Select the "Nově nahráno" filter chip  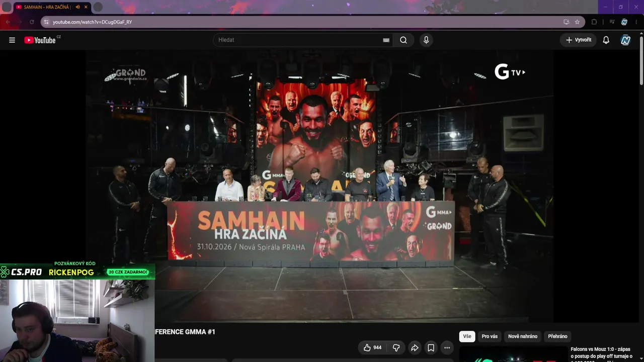tap(523, 336)
